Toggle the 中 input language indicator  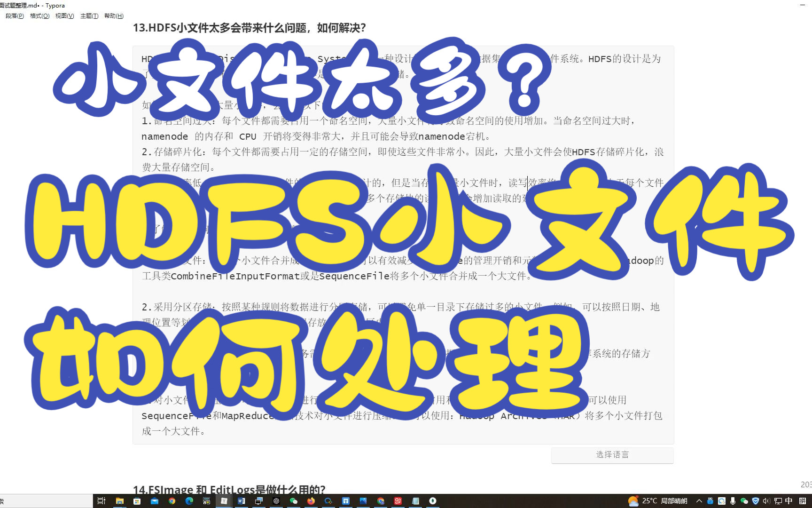[789, 501]
